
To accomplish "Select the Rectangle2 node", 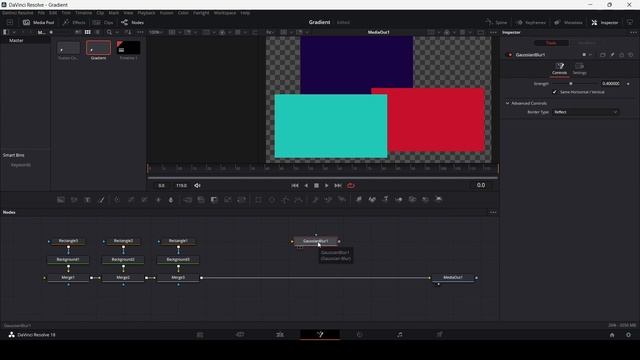I will [123, 241].
